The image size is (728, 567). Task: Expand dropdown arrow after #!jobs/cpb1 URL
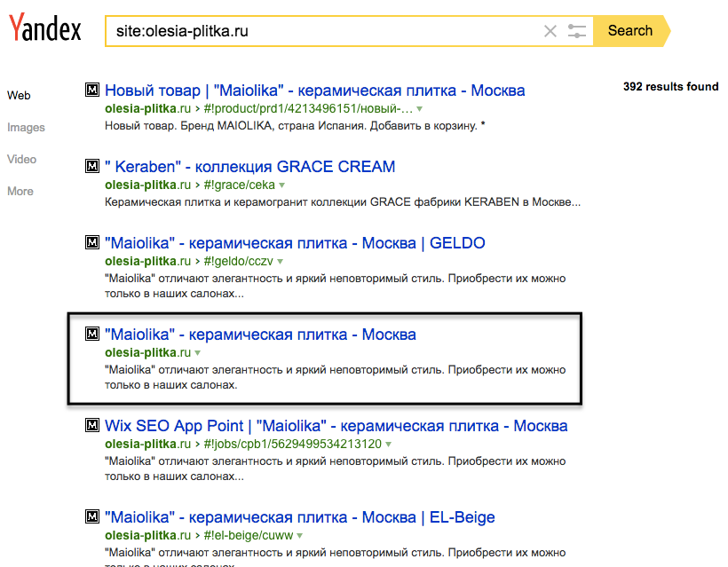389,445
